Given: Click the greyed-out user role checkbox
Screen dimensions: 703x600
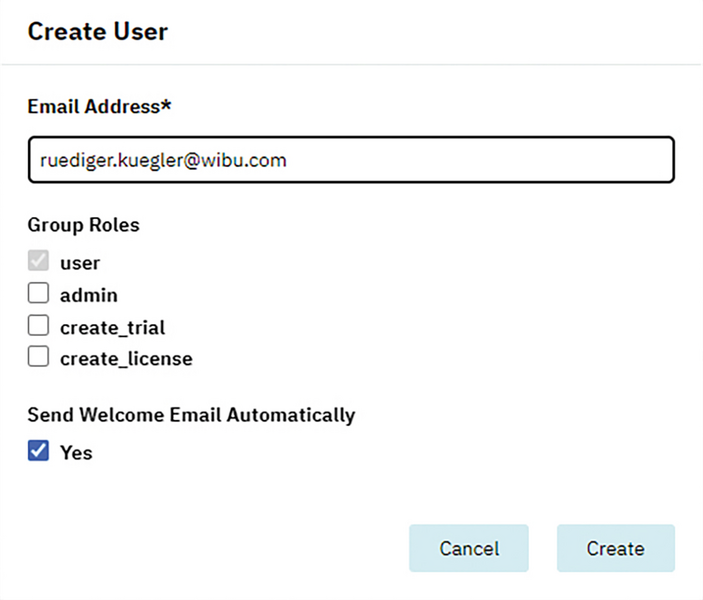Looking at the screenshot, I should (x=38, y=261).
